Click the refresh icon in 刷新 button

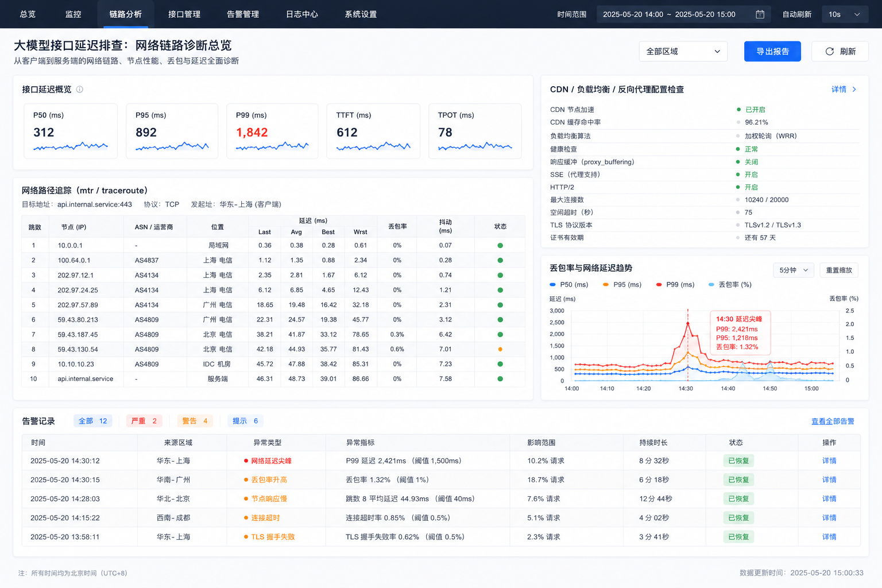click(x=829, y=51)
